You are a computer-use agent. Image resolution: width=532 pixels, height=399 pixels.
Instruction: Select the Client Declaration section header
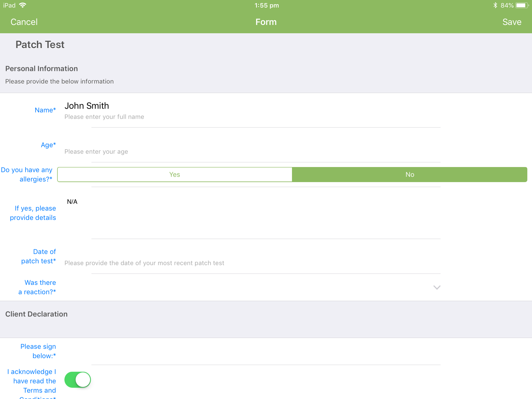point(36,314)
